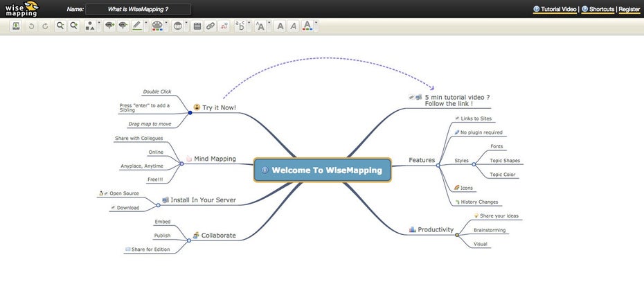Click the Add Icon smiley tool
Viewport: 644px width, 282px height.
coord(177,26)
